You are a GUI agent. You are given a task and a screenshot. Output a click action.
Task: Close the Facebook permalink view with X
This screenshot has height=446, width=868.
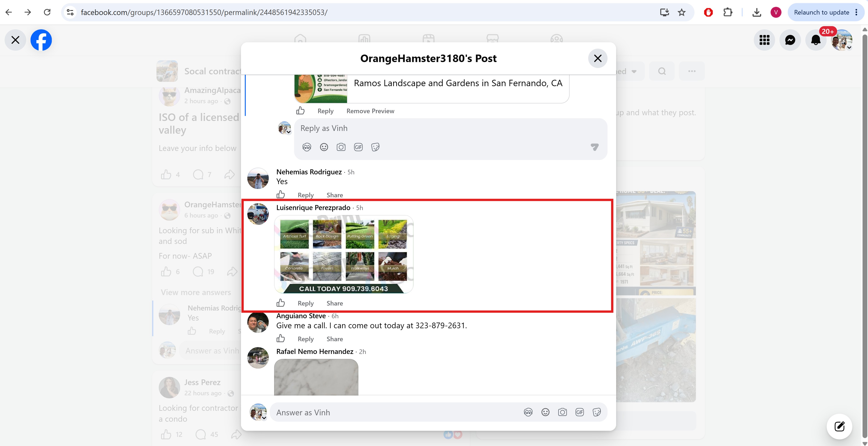(x=15, y=40)
